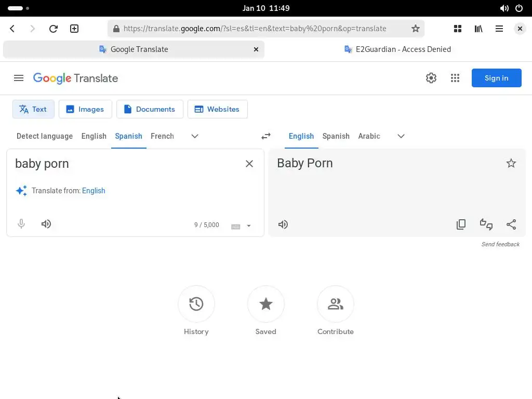
Task: Click the 9 / 5,000 character counter
Action: pos(207,225)
